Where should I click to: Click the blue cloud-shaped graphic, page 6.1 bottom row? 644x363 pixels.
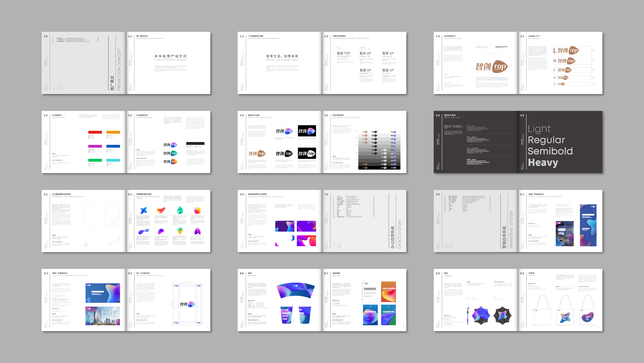click(144, 231)
